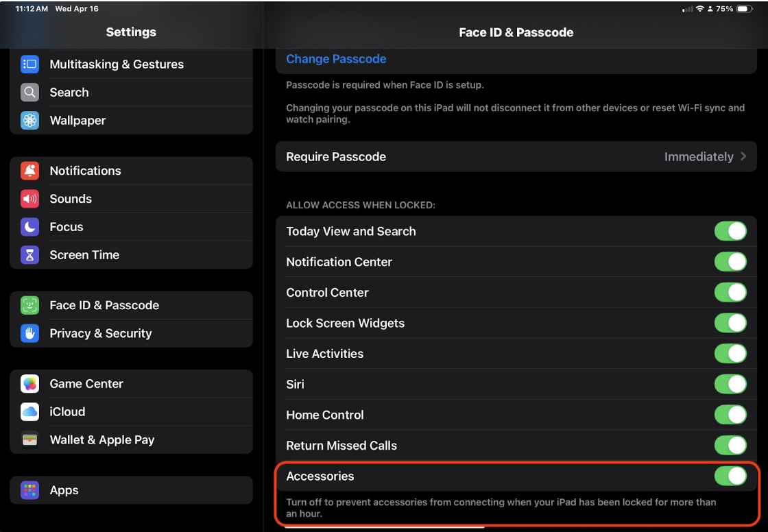The height and width of the screenshot is (532, 768).
Task: Tap the Today View and Search label
Action: pos(350,231)
